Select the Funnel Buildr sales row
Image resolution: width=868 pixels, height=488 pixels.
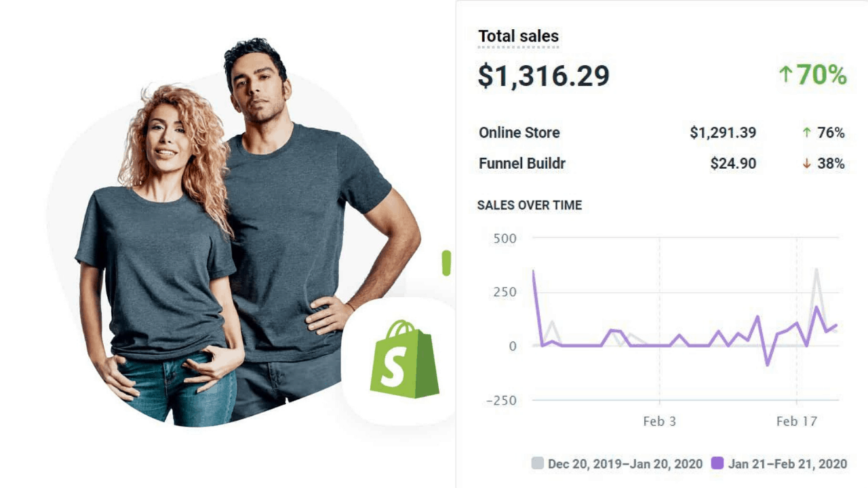pyautogui.click(x=662, y=164)
